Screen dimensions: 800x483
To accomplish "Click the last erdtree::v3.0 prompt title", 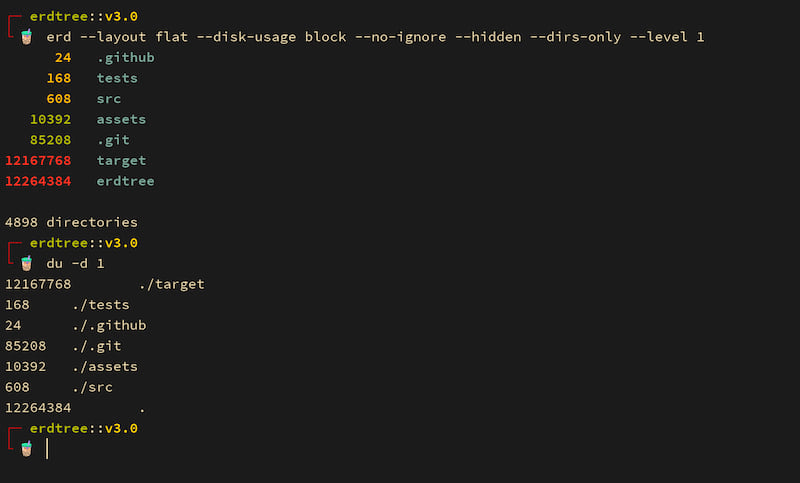I will (84, 428).
